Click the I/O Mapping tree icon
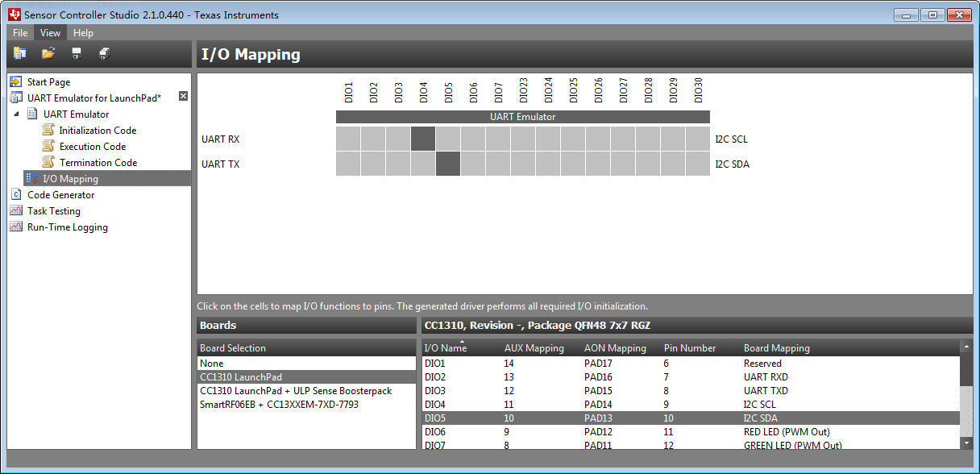The image size is (980, 474). 32,179
